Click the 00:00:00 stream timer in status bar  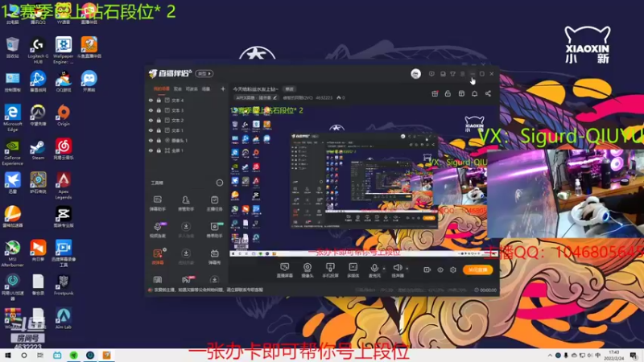488,290
